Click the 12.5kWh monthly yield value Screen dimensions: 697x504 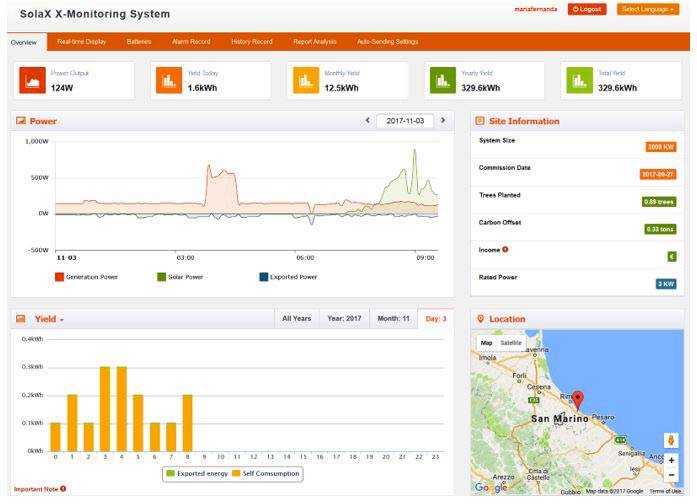[x=341, y=88]
